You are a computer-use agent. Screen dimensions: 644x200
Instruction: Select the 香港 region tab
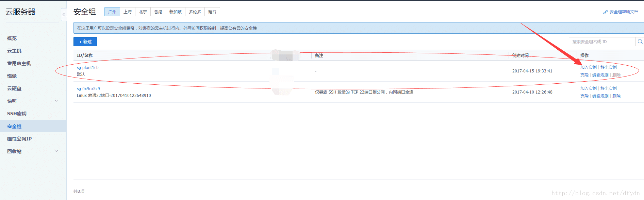tap(158, 12)
